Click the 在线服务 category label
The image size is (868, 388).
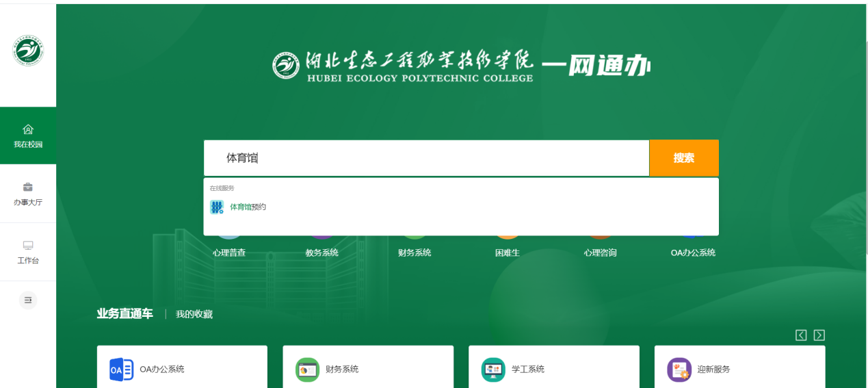pyautogui.click(x=222, y=188)
